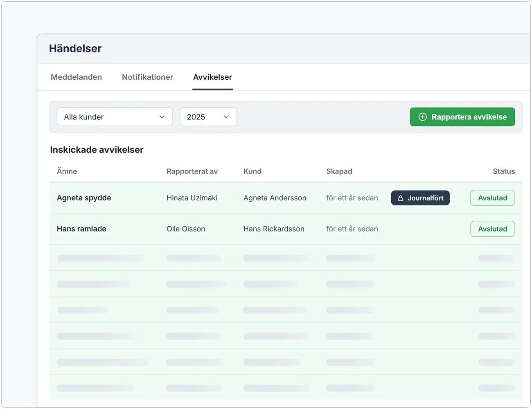Click the Journalfört badge
The height and width of the screenshot is (409, 532).
click(x=420, y=198)
